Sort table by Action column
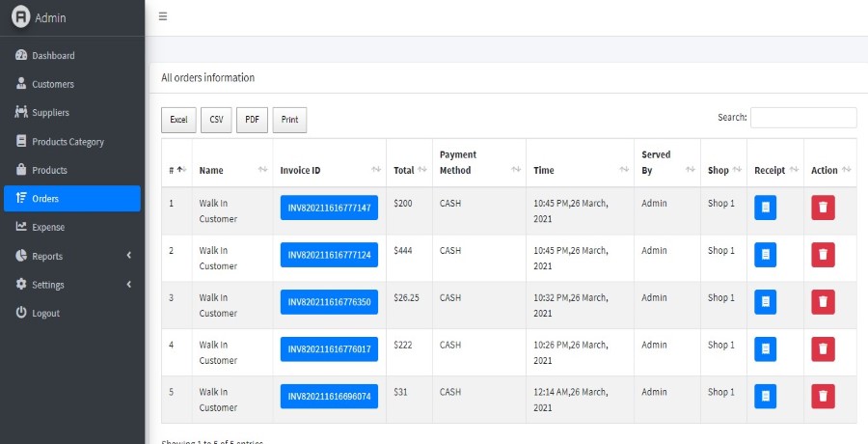Screen dimensions: 868x444 click(829, 163)
